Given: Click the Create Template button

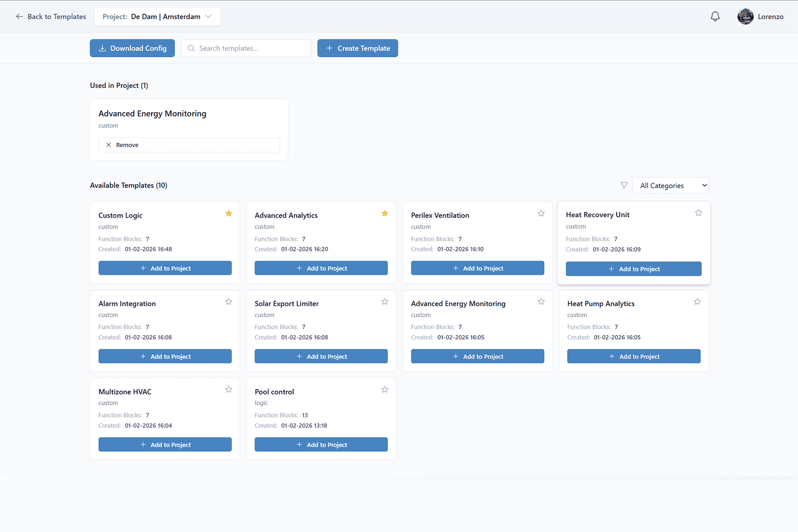Looking at the screenshot, I should click(357, 48).
